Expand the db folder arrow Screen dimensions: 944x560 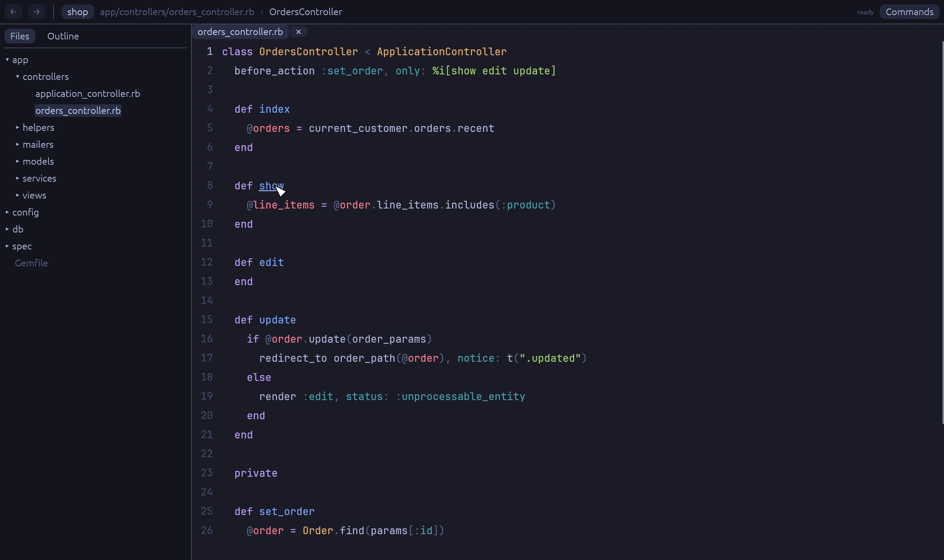click(x=7, y=229)
